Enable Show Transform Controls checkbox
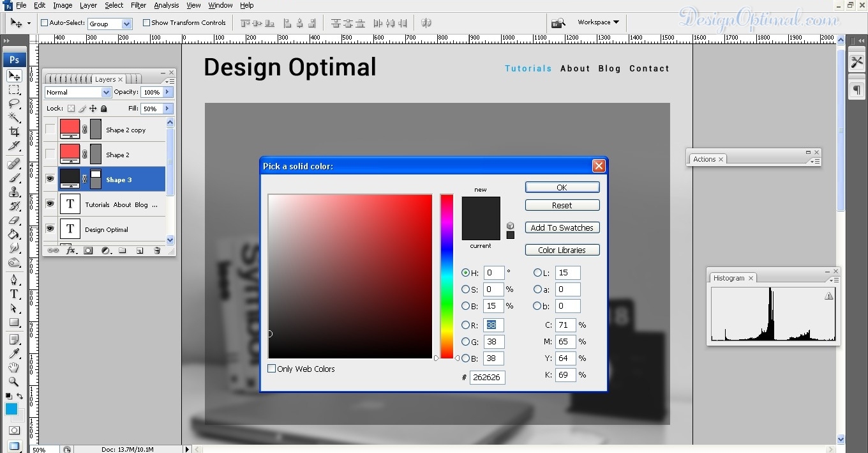868x453 pixels. point(146,23)
